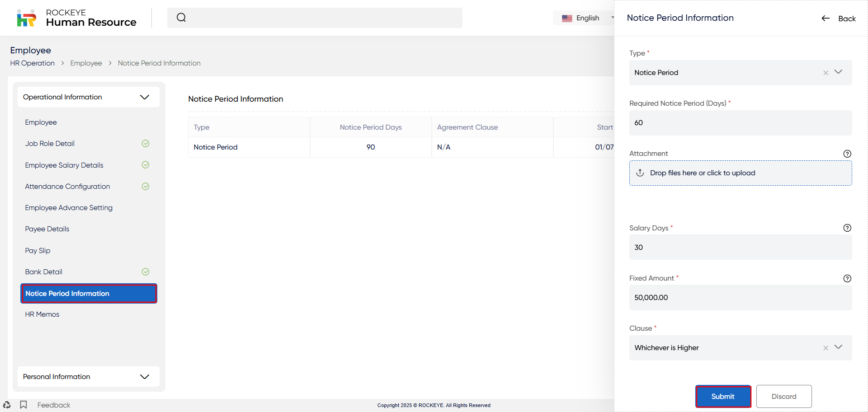Viewport: 868px width, 412px height.
Task: Click Job Role Detail green check icon
Action: pos(146,144)
